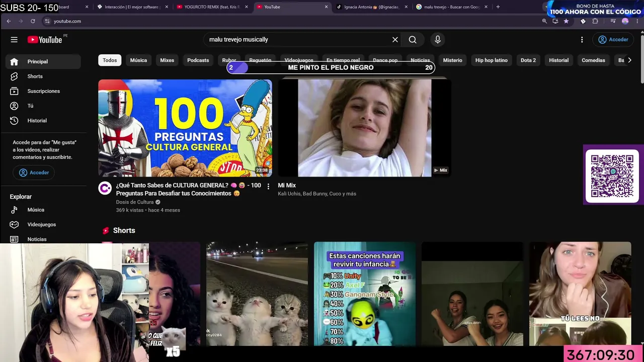Open Suscripciones in the sidebar
Screen dimensions: 644x362
(43, 91)
